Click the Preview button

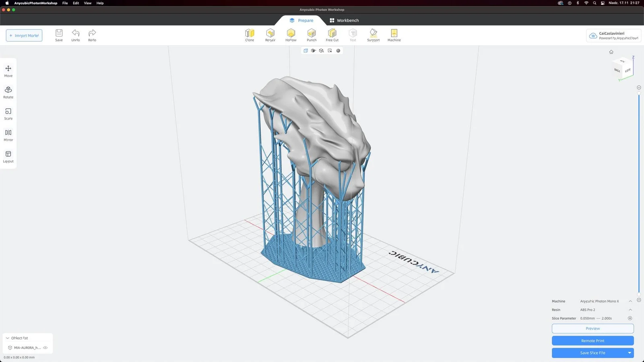592,329
